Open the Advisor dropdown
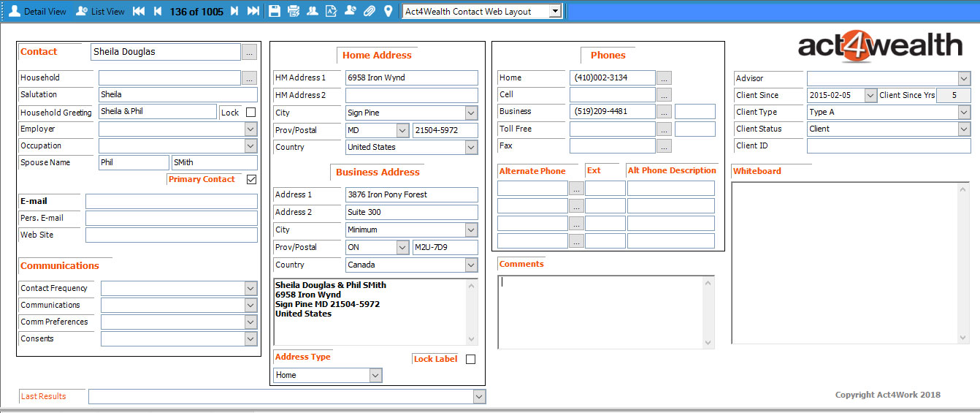Image resolution: width=980 pixels, height=413 pixels. tap(964, 78)
